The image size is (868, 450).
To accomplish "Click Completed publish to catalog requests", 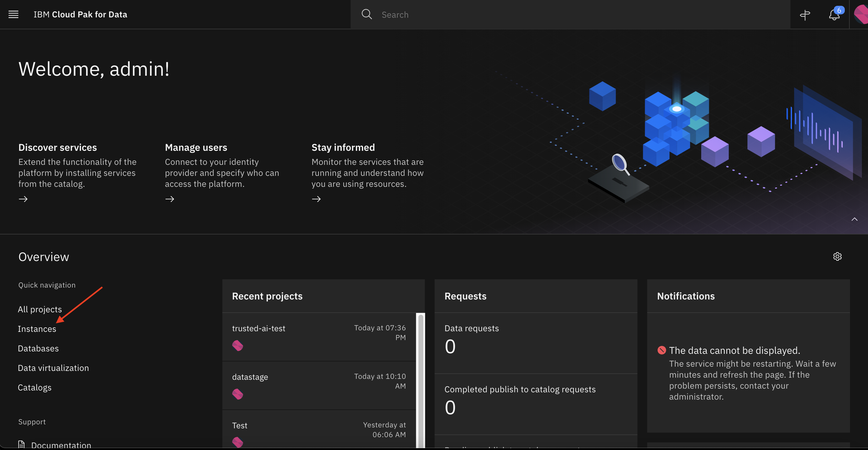I will 520,389.
